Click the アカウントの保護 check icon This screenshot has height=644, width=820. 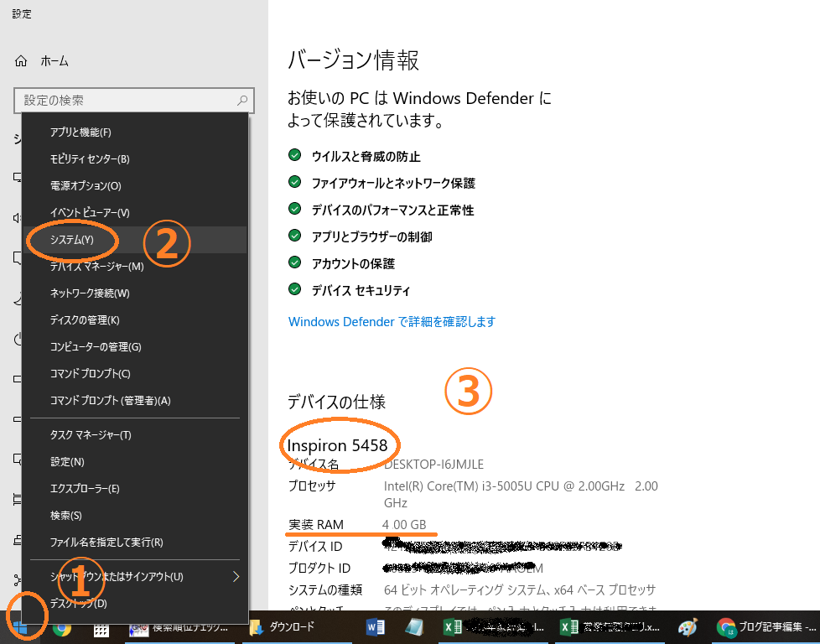[x=295, y=262]
